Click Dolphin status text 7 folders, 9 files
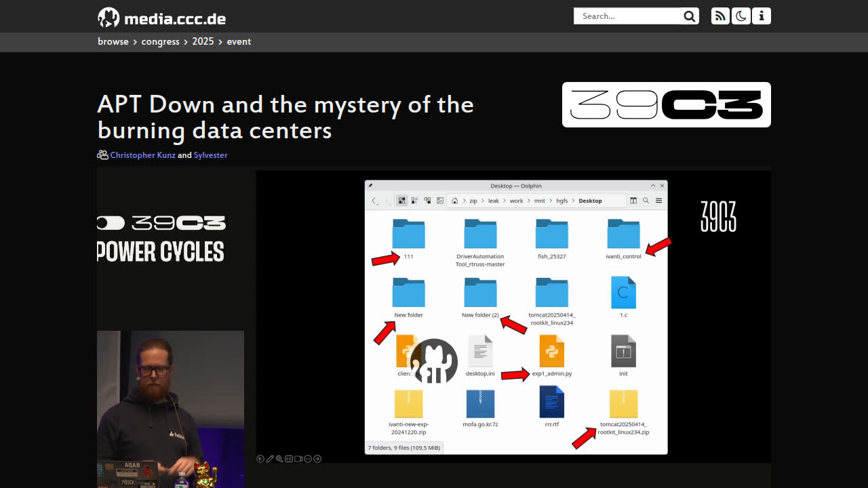The image size is (868, 488). coord(404,448)
